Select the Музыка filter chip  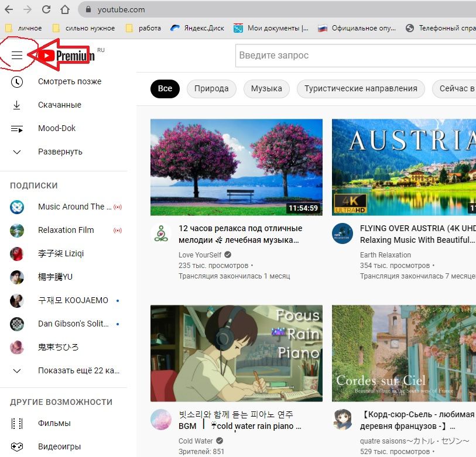266,89
